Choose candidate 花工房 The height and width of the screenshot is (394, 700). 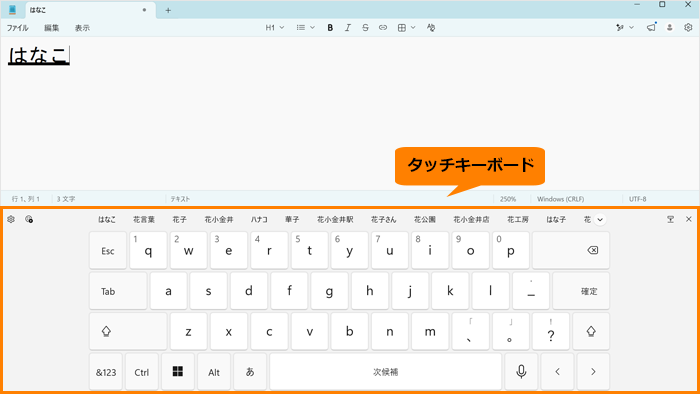[x=517, y=220]
